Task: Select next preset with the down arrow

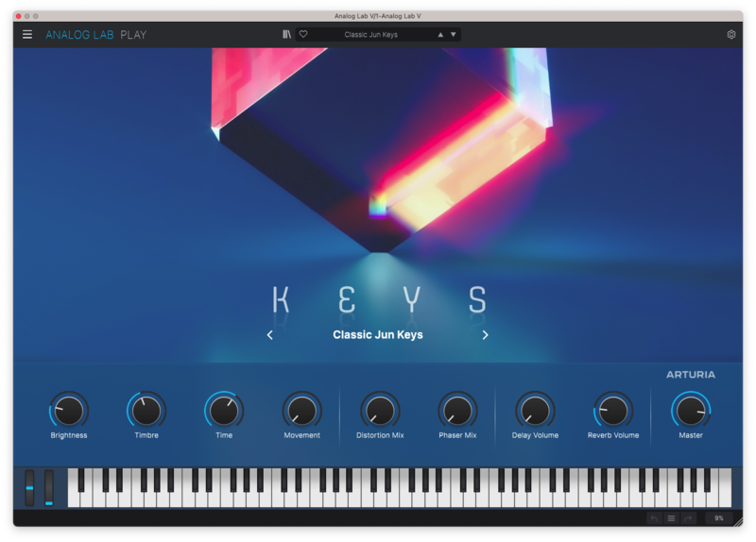Action: point(454,35)
